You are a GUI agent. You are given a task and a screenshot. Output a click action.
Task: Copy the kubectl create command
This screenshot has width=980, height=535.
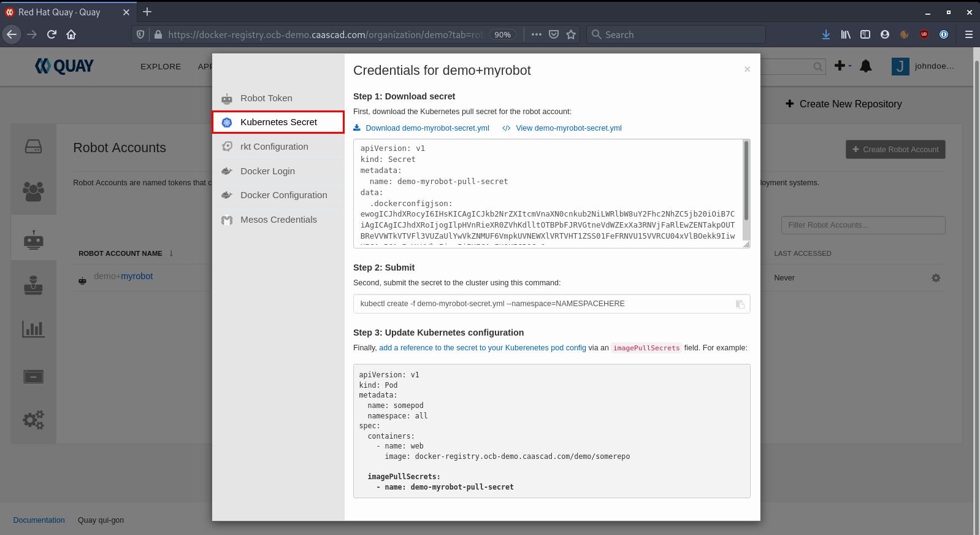pyautogui.click(x=740, y=304)
